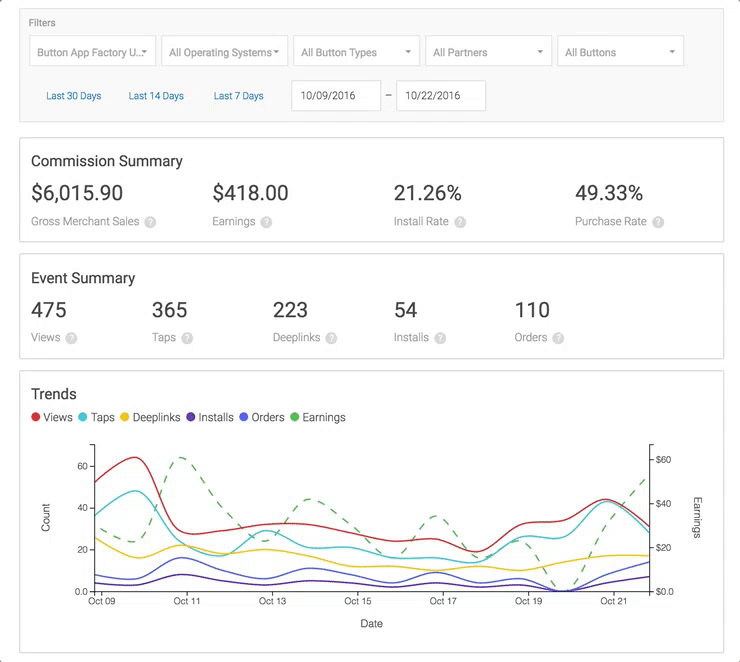
Task: Open the All Buttons dropdown
Action: 621,51
